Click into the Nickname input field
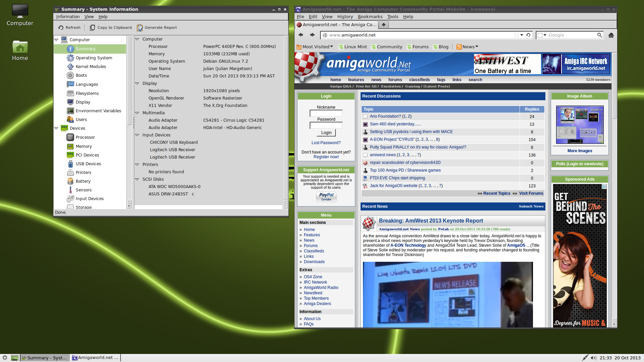644x362 pixels. coord(326,113)
